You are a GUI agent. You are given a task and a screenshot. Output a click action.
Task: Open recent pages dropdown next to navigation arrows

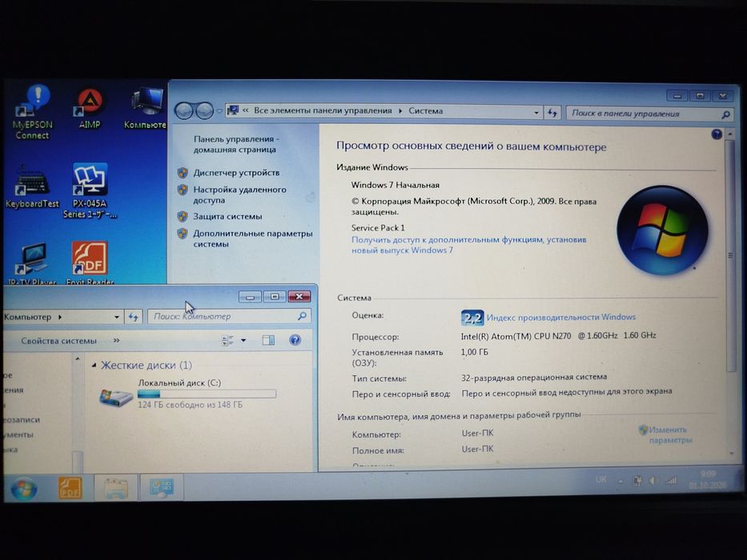(x=219, y=111)
